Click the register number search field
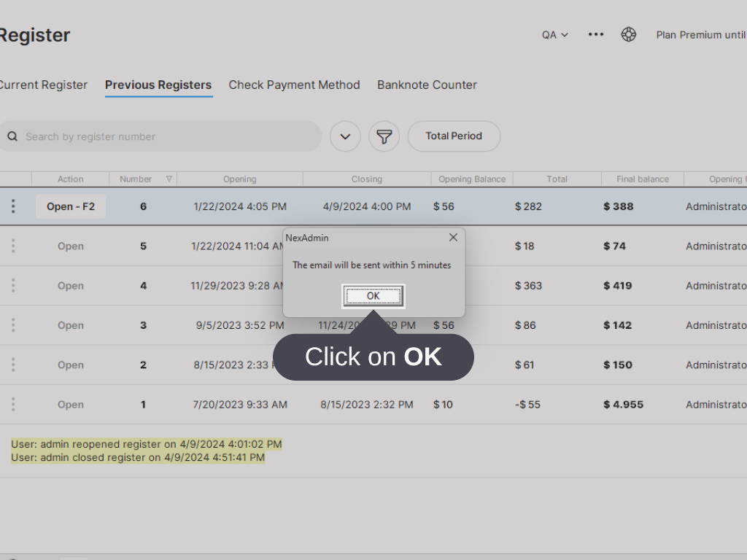This screenshot has width=747, height=560. pyautogui.click(x=160, y=136)
